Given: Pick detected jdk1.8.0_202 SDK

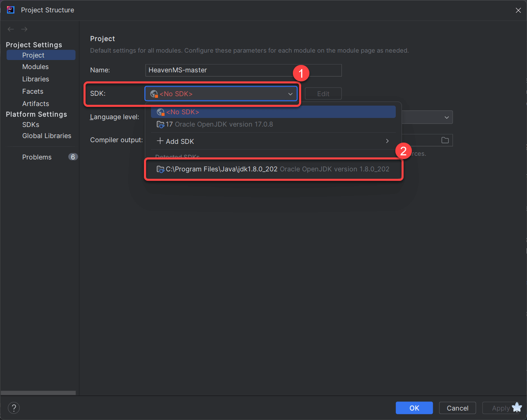Looking at the screenshot, I should (x=273, y=169).
